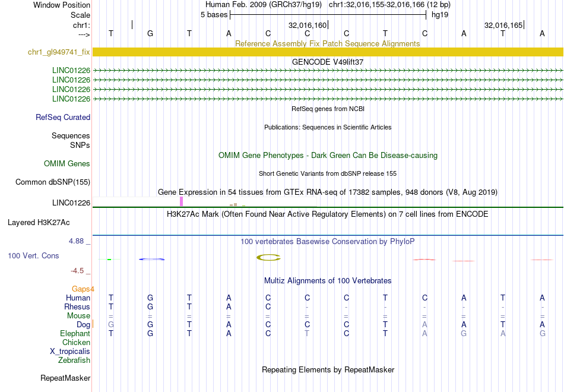564x392 pixels.
Task: Click the chr1_gl949741_fix track label
Action: point(59,52)
